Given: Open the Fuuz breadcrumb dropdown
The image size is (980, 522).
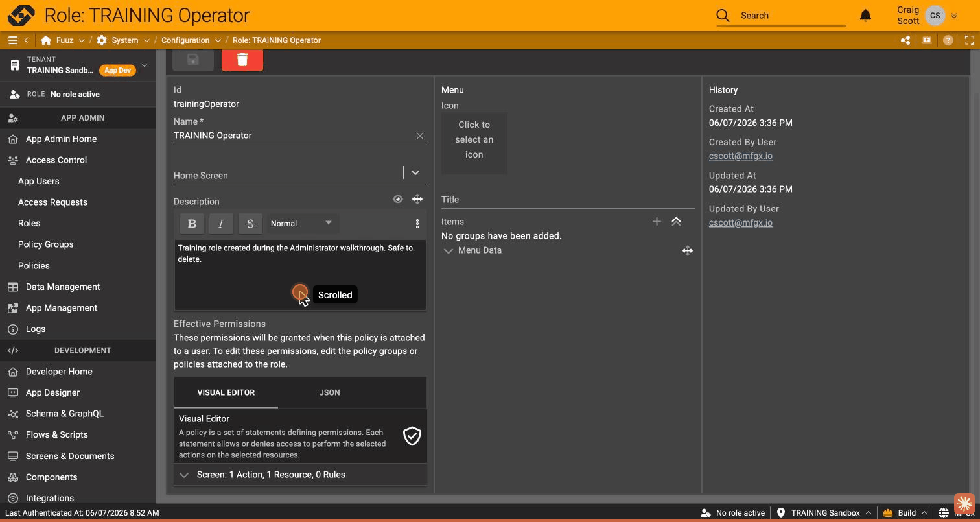Looking at the screenshot, I should (x=81, y=40).
